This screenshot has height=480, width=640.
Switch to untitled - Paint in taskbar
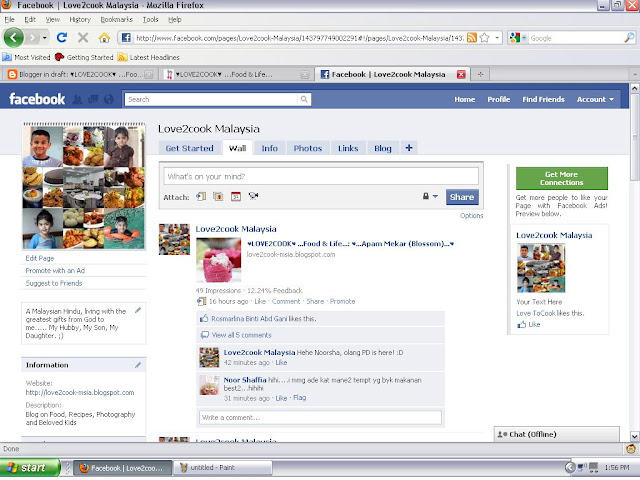(x=223, y=467)
